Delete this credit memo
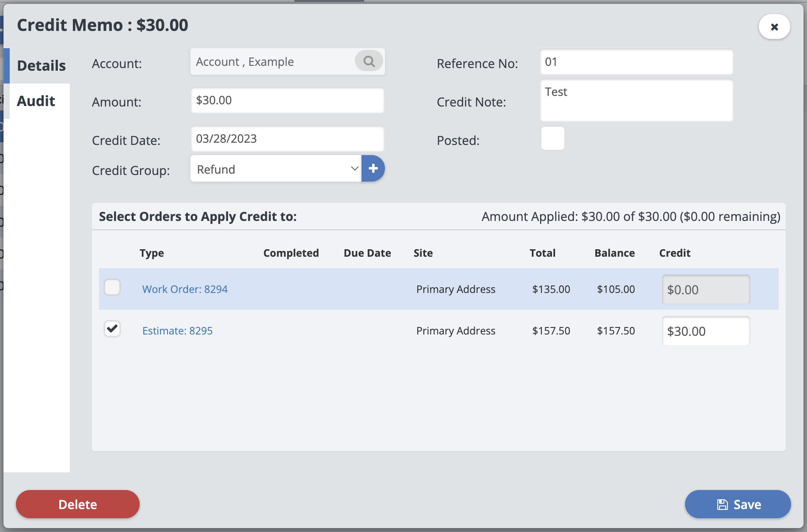This screenshot has width=807, height=532. 78,504
